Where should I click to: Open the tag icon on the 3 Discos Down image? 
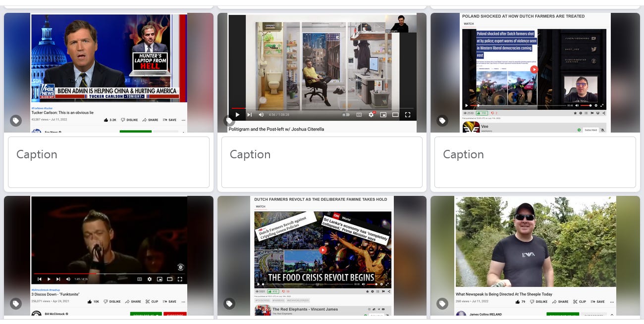(16, 304)
